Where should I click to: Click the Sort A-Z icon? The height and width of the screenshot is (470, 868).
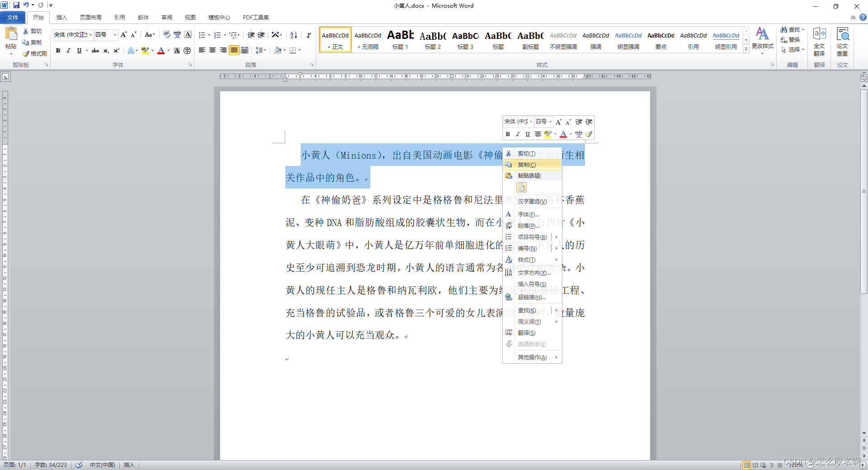pos(293,35)
